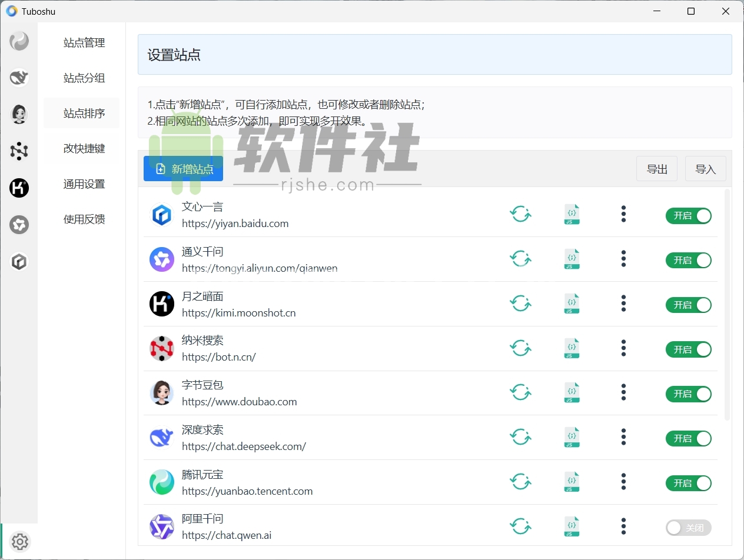744x560 pixels.
Task: Refresh the 文心一言 site icon
Action: [520, 214]
